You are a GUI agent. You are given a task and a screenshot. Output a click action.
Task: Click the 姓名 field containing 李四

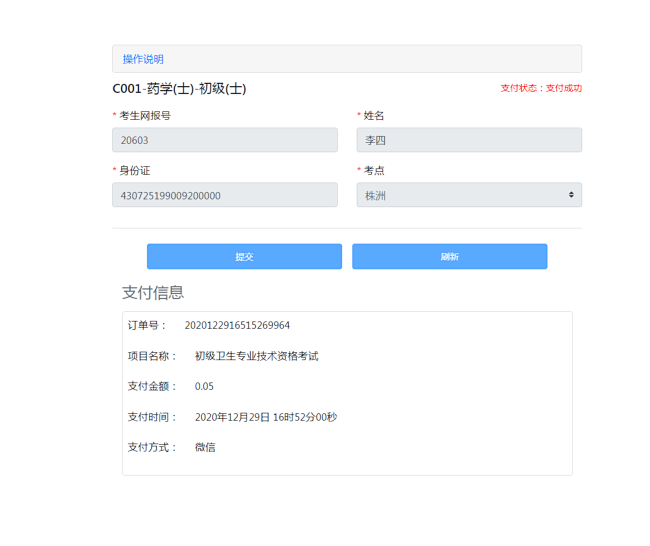468,140
